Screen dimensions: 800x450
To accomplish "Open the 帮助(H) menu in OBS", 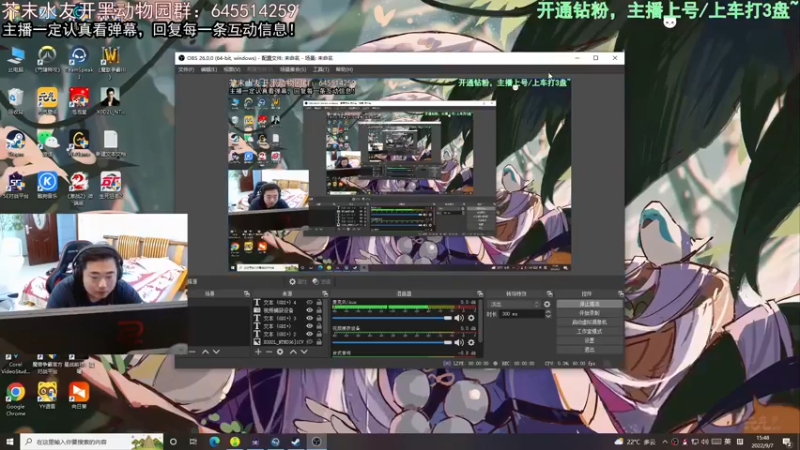I will coord(344,69).
